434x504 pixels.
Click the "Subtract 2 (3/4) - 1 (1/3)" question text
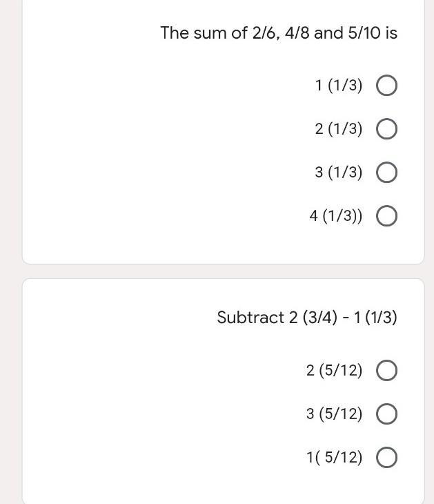tap(307, 318)
